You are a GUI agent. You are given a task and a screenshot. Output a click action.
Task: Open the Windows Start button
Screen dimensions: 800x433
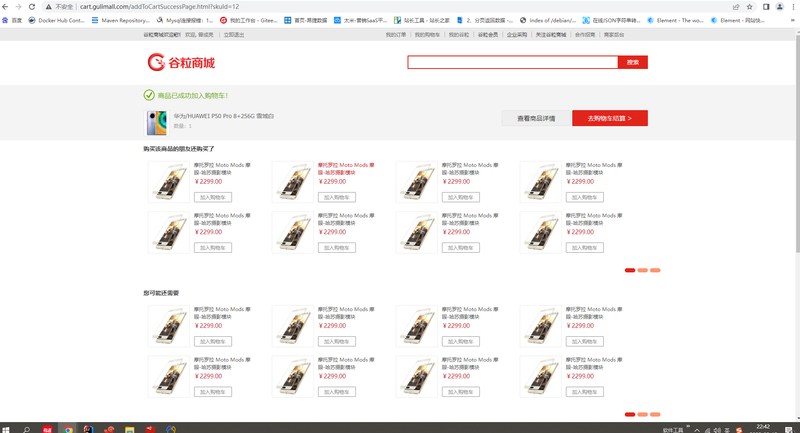pos(6,429)
